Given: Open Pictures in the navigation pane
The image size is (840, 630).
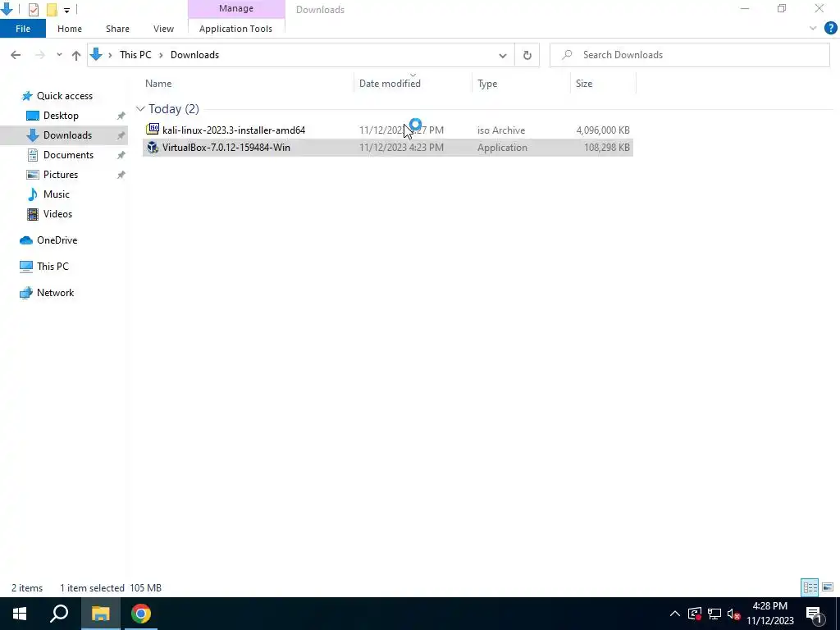Looking at the screenshot, I should (60, 175).
